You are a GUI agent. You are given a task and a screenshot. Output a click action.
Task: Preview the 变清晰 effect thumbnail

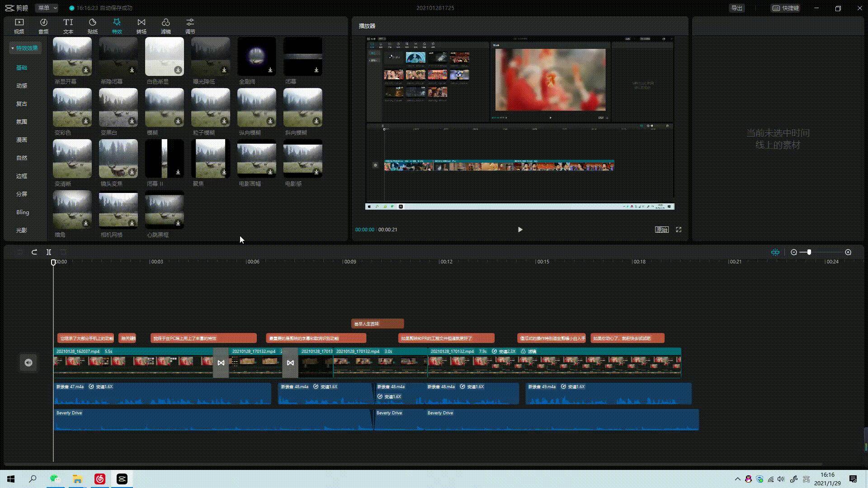[x=72, y=159]
